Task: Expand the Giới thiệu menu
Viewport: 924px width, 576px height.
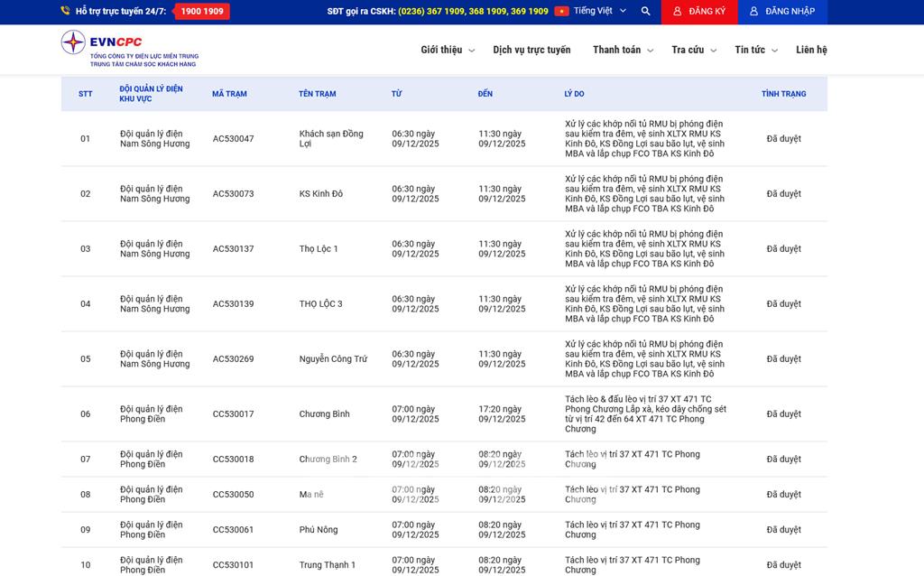Action: click(x=447, y=50)
